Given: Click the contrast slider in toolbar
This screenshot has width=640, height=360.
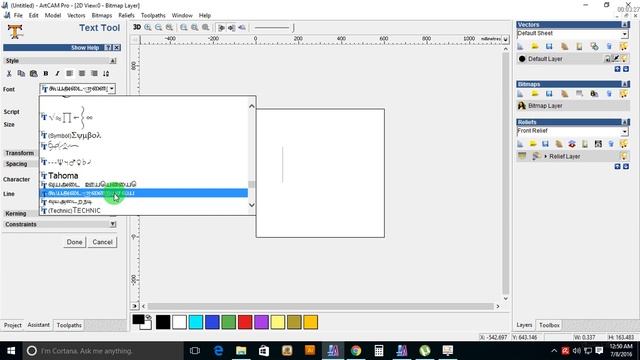Looking at the screenshot, I should [x=273, y=28].
